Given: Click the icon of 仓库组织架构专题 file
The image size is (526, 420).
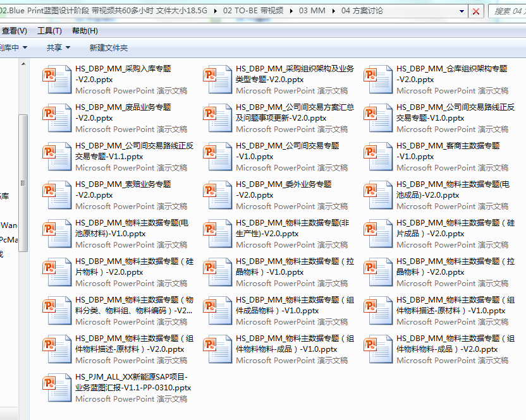Looking at the screenshot, I should pos(378,80).
